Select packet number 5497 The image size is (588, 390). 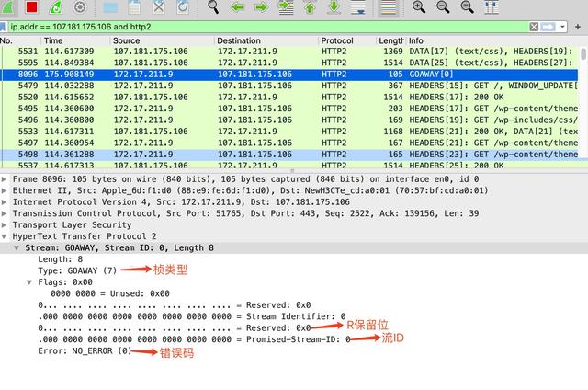point(288,143)
